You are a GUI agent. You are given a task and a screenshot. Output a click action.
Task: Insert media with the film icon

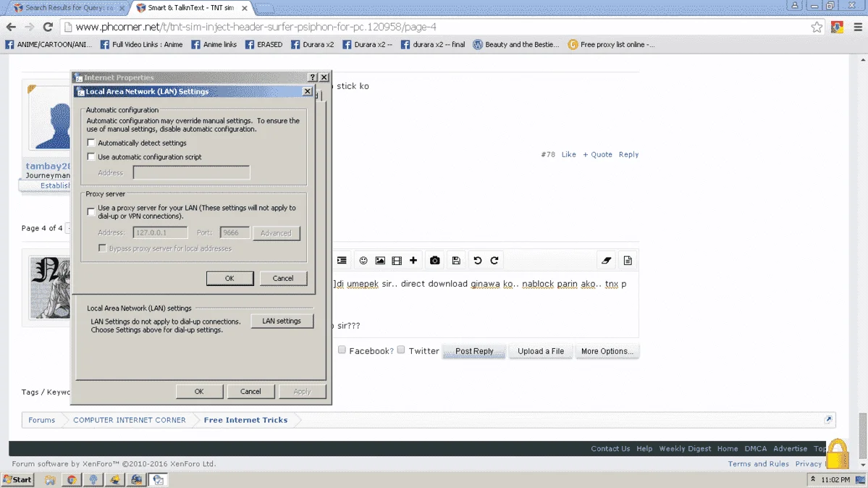click(397, 261)
